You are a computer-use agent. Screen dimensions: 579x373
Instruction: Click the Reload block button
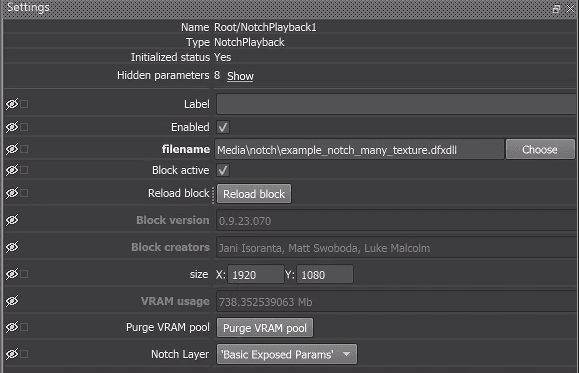click(254, 194)
